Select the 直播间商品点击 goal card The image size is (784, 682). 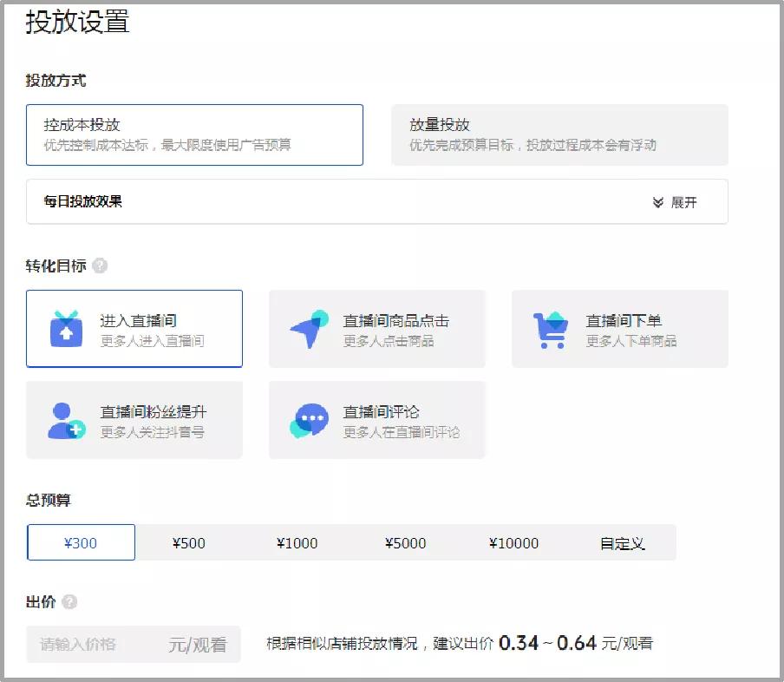(377, 329)
